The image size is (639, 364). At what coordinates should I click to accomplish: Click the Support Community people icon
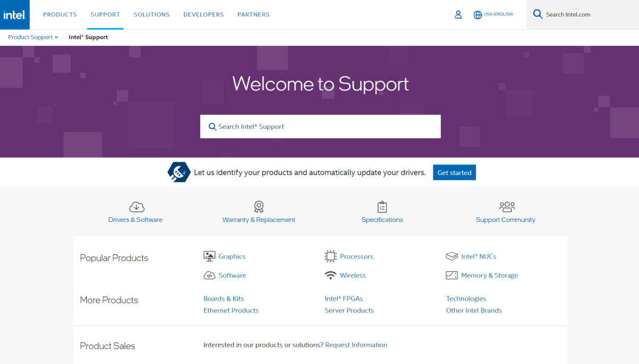(x=507, y=206)
